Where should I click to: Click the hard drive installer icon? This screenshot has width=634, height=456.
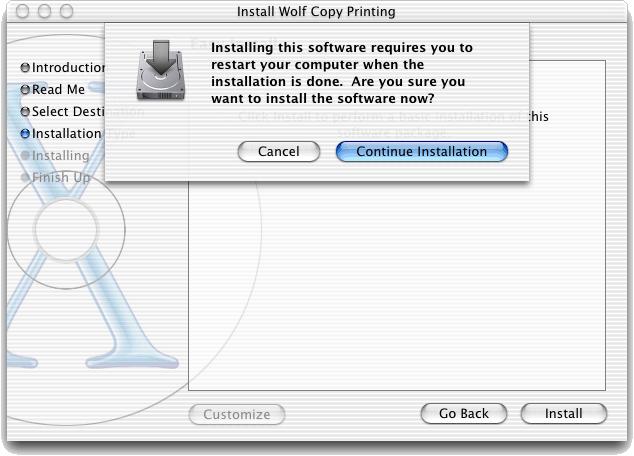[x=161, y=70]
